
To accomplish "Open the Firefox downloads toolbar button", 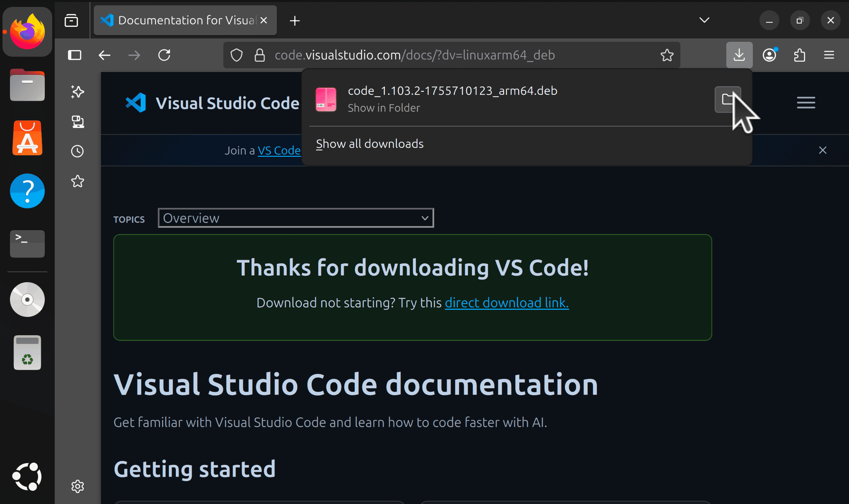I will (739, 55).
